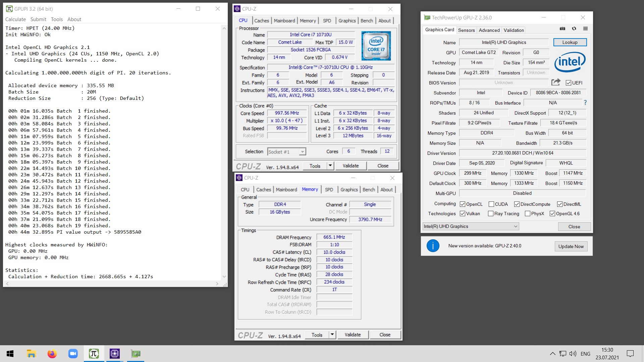644x362 pixels.
Task: Open Zoom from the taskbar
Action: coord(73,354)
